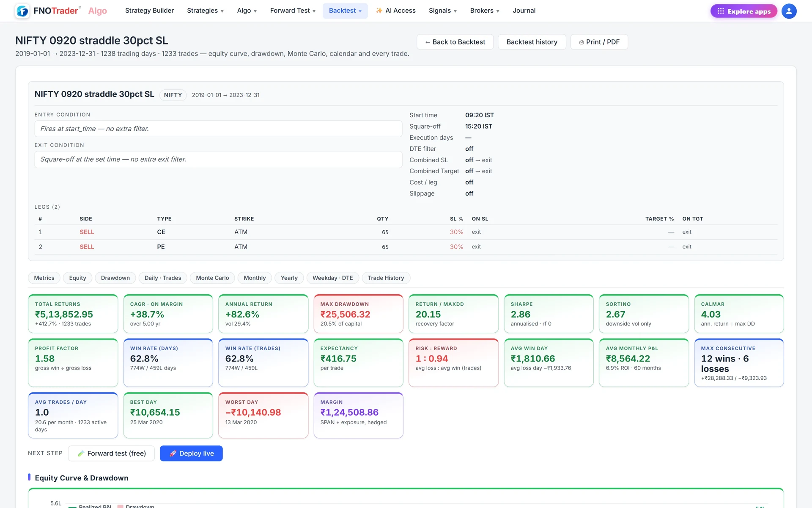Open the Journal menu item
Screen dimensions: 812x508
coord(524,11)
